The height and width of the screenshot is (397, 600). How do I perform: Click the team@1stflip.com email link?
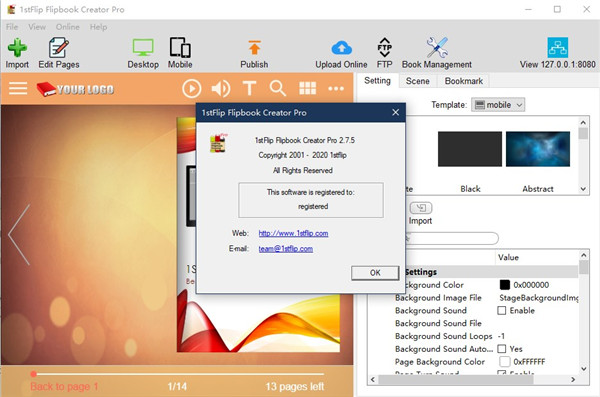[285, 249]
